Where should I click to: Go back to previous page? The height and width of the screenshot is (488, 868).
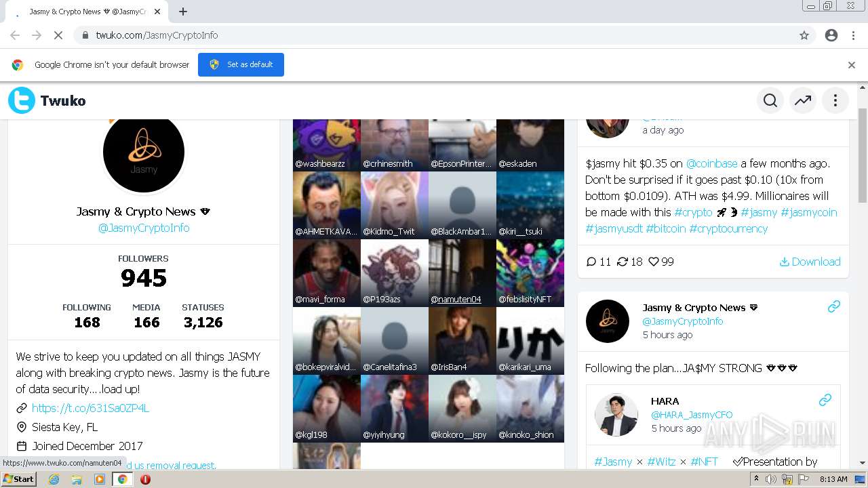coord(15,35)
